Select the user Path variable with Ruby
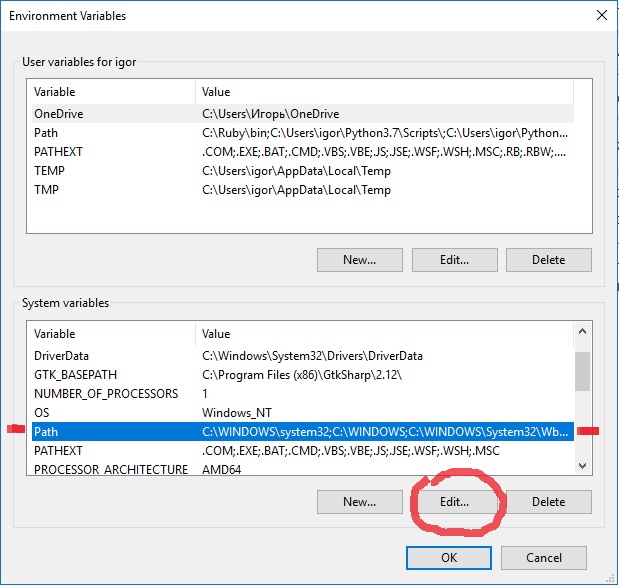This screenshot has height=587, width=619. pos(303,133)
